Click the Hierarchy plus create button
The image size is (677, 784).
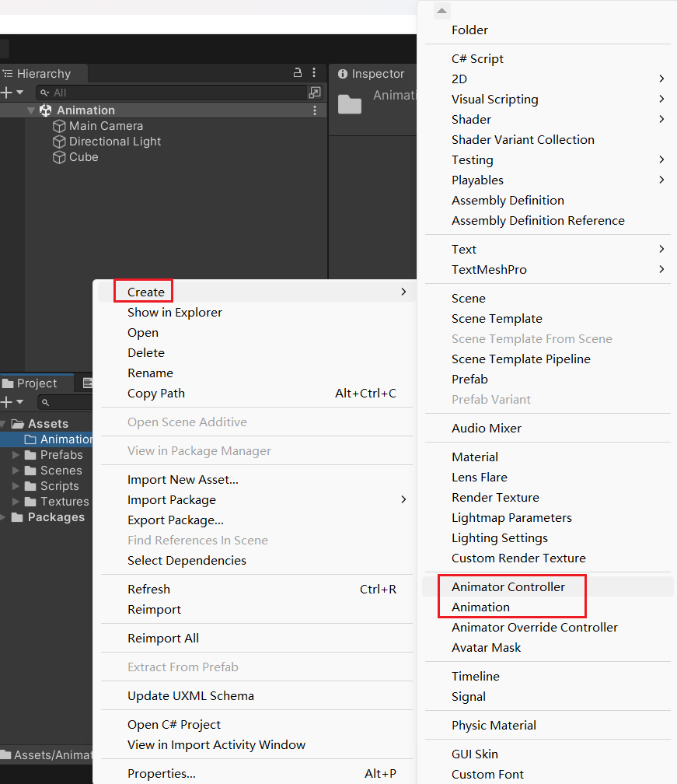(x=6, y=93)
